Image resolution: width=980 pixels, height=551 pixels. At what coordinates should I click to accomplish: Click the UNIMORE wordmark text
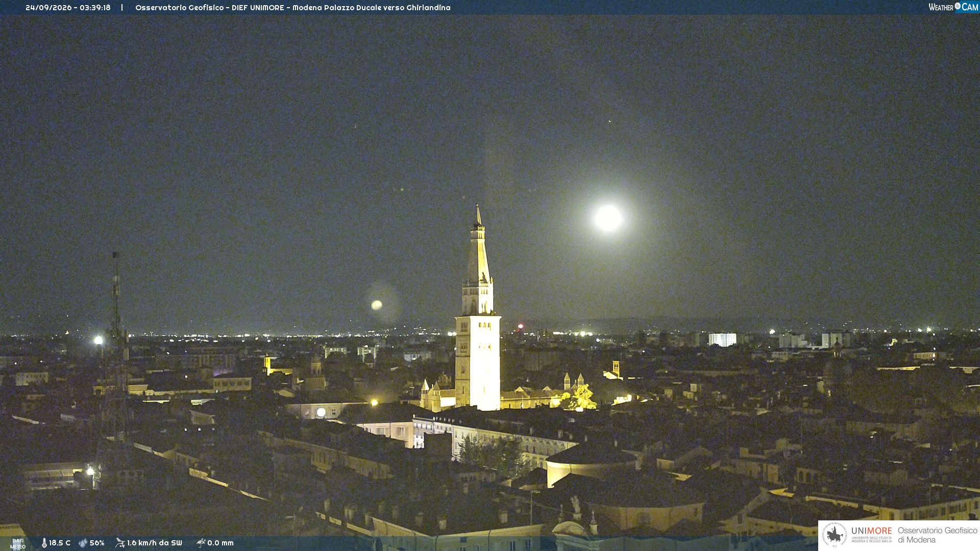[x=871, y=531]
